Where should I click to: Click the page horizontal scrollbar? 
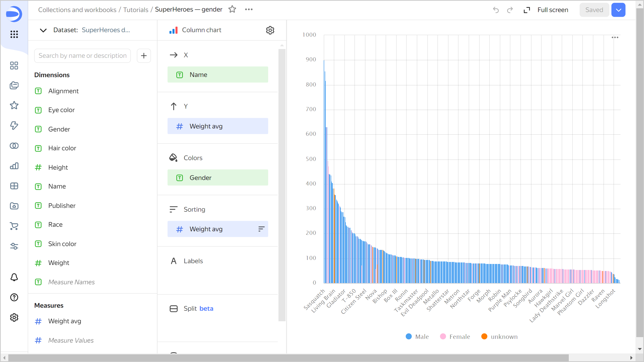pos(288,357)
